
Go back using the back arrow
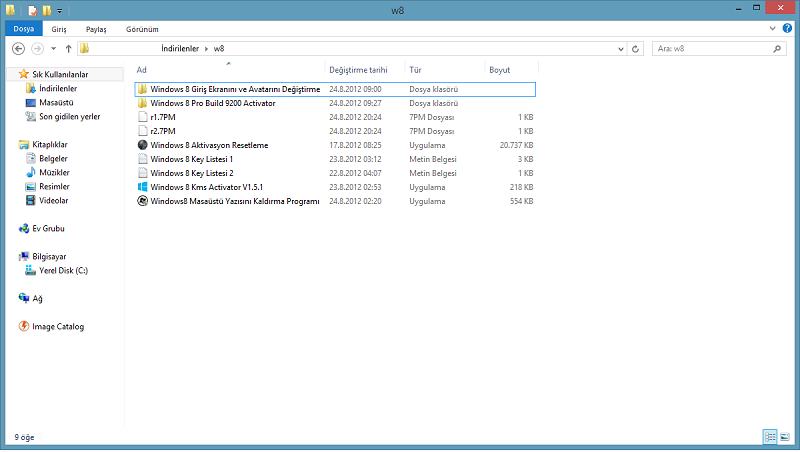pyautogui.click(x=18, y=48)
